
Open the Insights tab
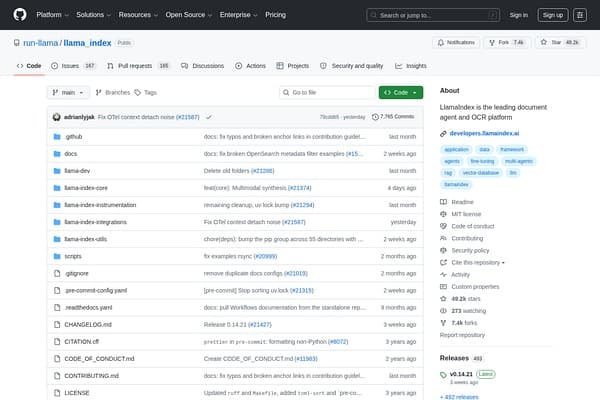tap(411, 66)
